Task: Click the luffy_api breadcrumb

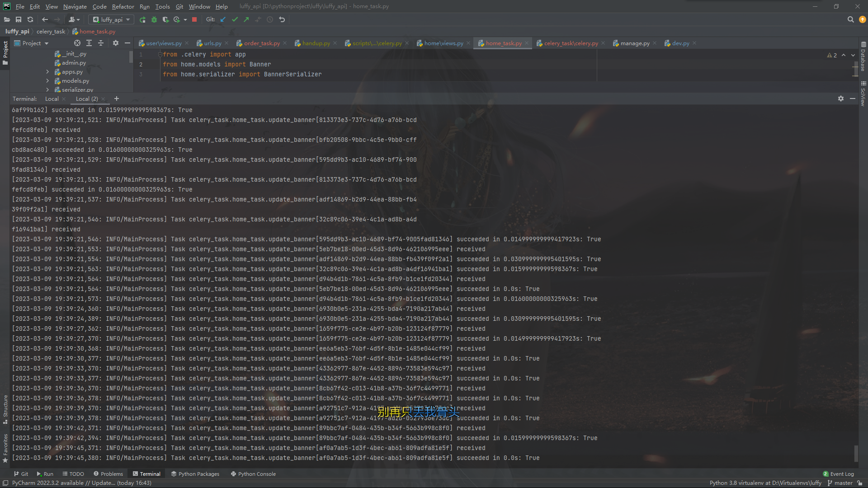Action: [x=17, y=32]
